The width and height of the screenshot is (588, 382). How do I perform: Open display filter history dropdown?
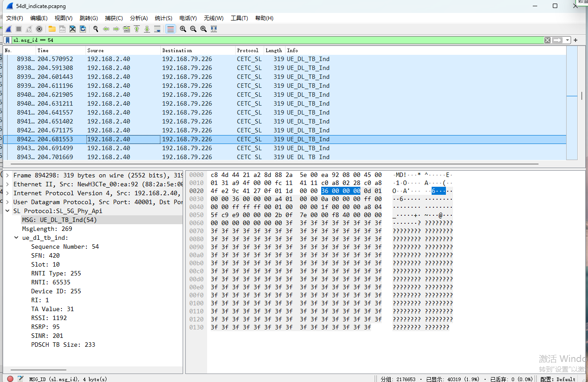point(567,40)
